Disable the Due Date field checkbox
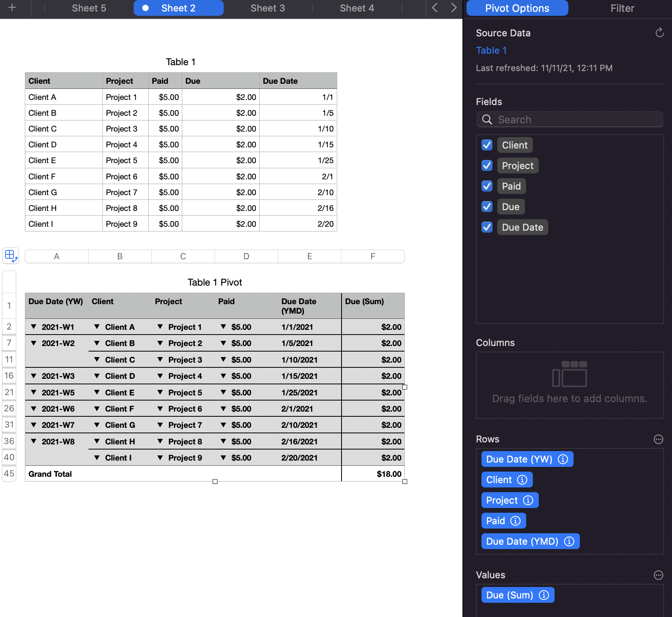 487,227
